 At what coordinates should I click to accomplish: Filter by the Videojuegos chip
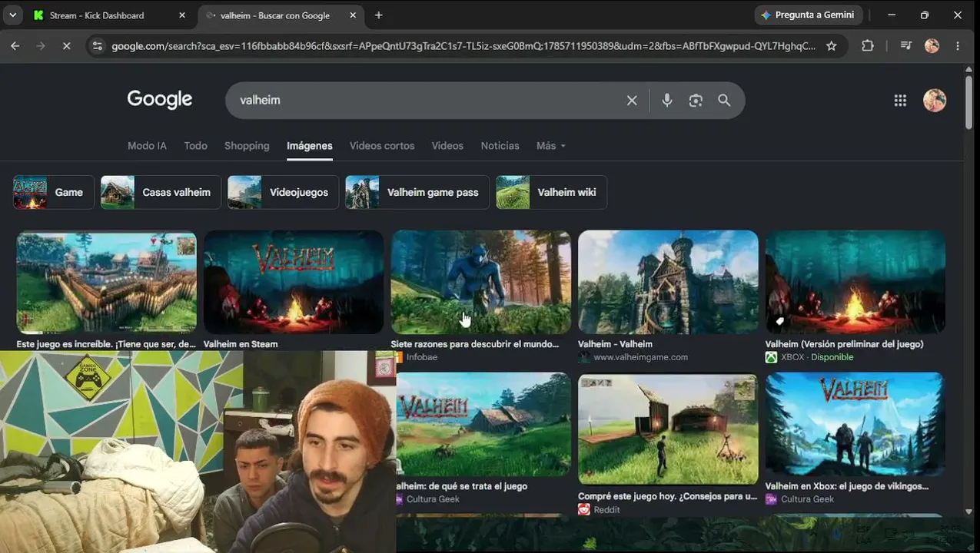click(x=283, y=192)
